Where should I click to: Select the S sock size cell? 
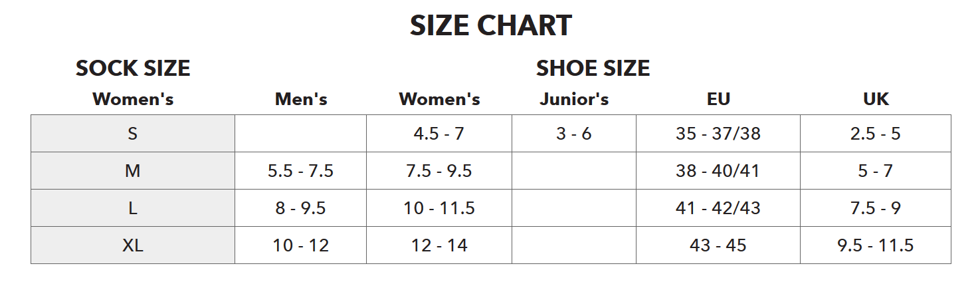click(133, 134)
